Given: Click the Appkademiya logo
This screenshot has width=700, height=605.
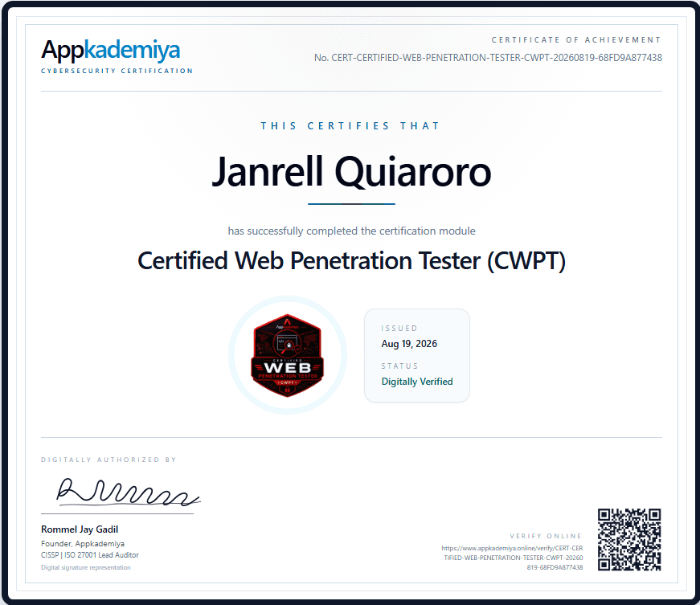Looking at the screenshot, I should click(x=111, y=50).
